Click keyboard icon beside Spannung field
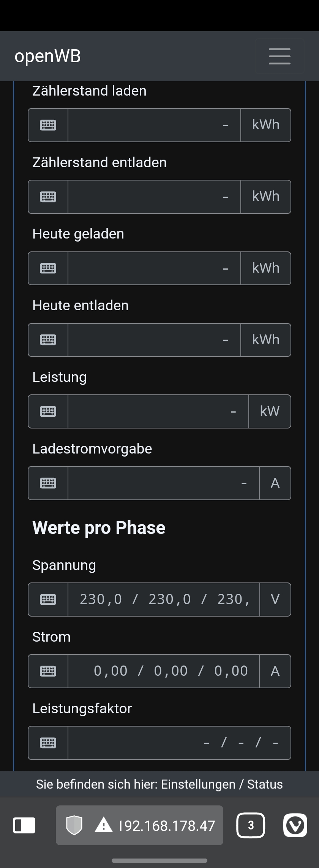The image size is (319, 868). tap(48, 600)
